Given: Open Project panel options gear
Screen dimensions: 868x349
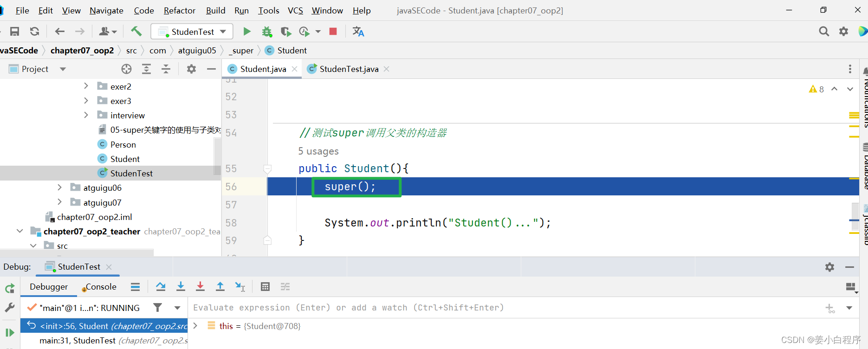Looking at the screenshot, I should [191, 69].
